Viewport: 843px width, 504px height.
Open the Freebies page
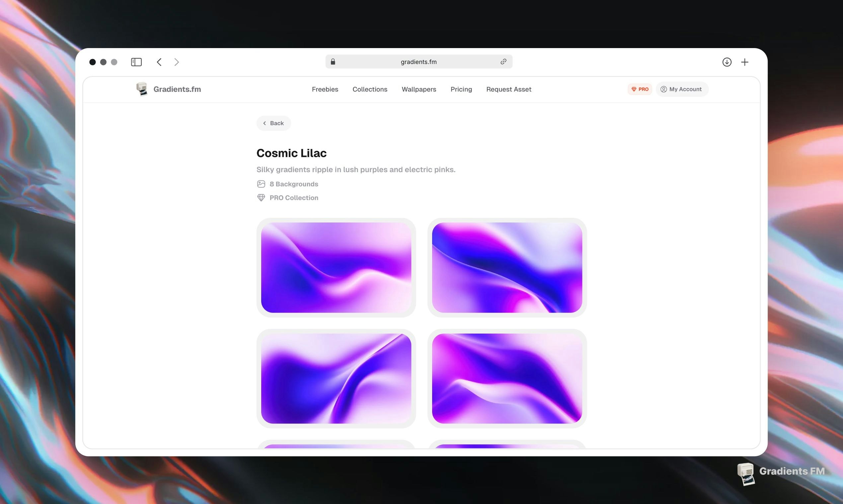point(325,89)
